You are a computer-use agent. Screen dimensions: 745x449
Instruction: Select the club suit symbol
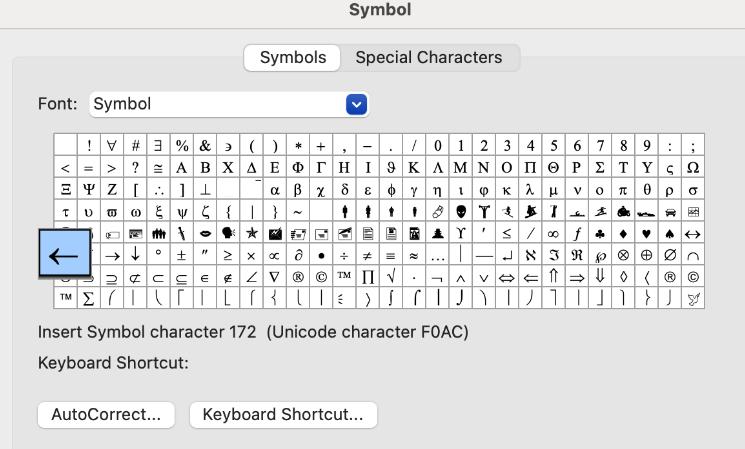click(x=600, y=233)
